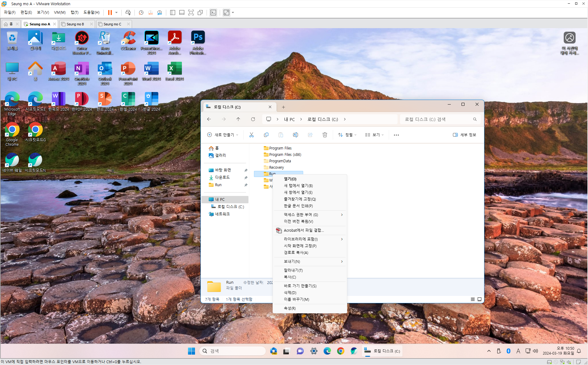Click 내 PC in the address breadcrumb
This screenshot has width=588, height=365.
289,119
